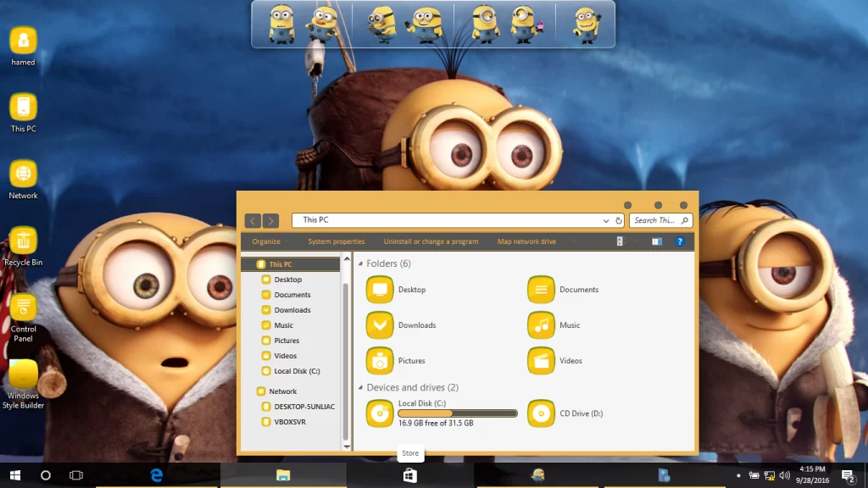This screenshot has height=488, width=868.
Task: Select Videos in the navigation pane
Action: (286, 356)
